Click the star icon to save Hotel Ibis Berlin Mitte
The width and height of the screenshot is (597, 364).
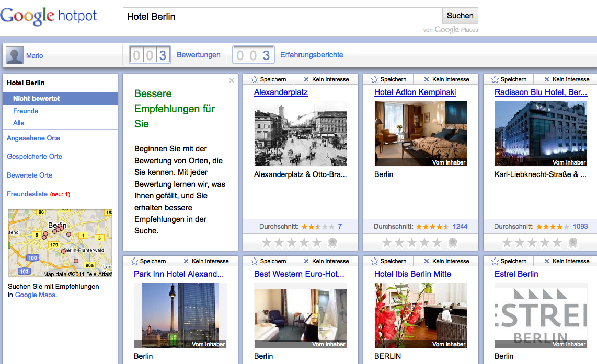[x=375, y=261]
